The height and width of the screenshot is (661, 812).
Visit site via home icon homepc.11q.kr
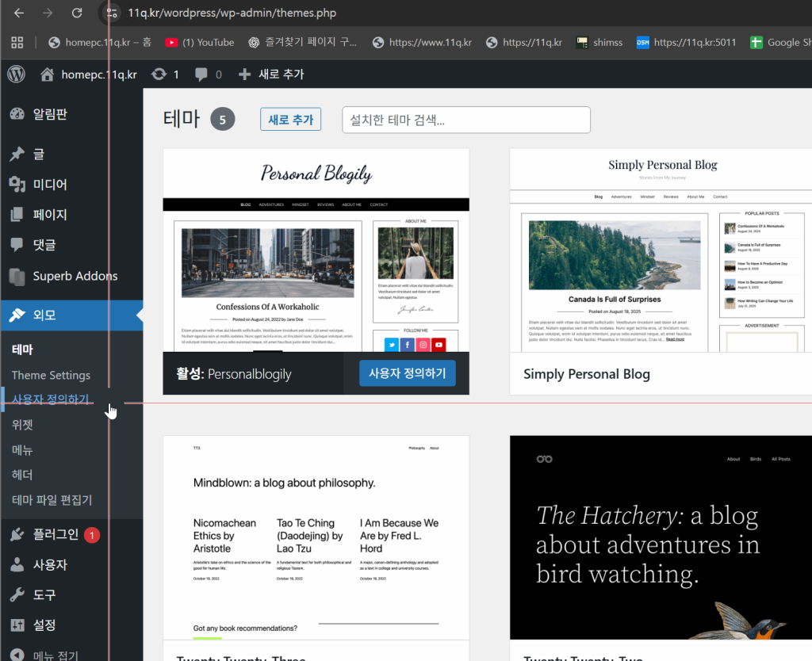[x=89, y=74]
